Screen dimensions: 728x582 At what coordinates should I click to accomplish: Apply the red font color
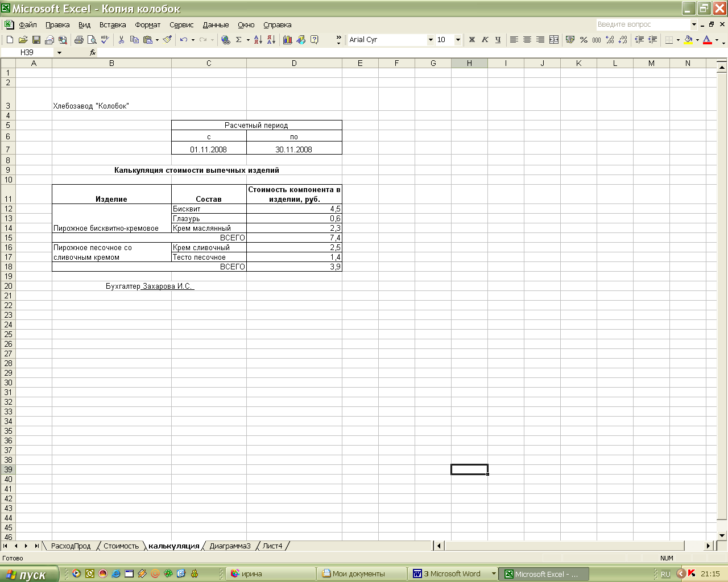708,40
